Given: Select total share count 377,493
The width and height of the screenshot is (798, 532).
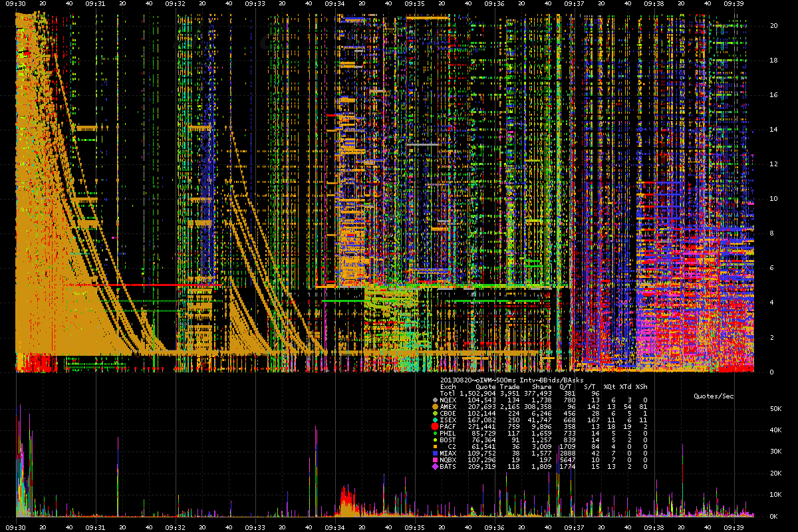Looking at the screenshot, I should 537,393.
